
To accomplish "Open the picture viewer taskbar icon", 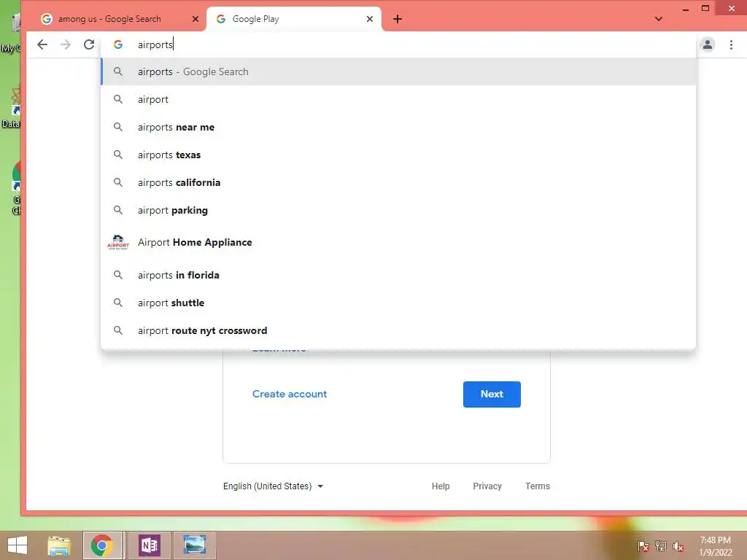I will pos(194,545).
